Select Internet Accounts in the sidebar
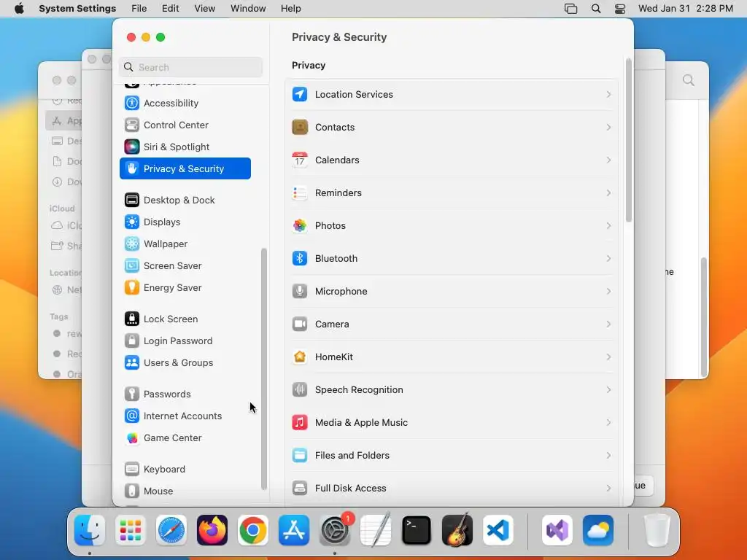747x560 pixels. 185,416
